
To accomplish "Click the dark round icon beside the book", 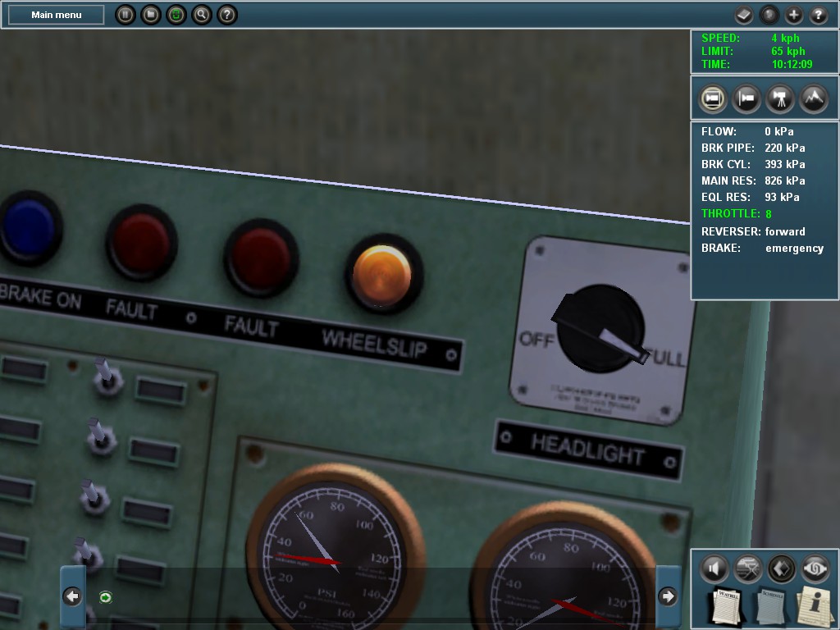I will click(769, 15).
